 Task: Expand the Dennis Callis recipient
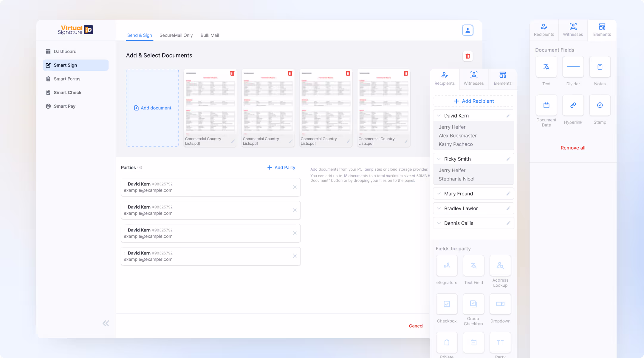point(439,223)
